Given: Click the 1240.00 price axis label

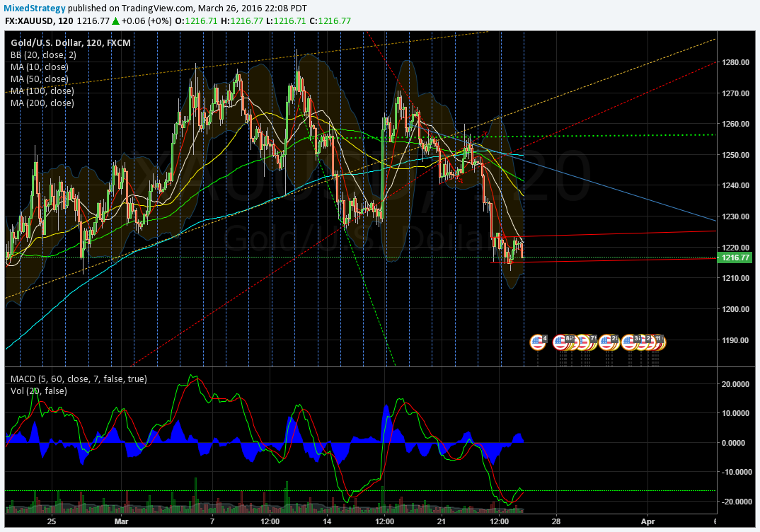Looking at the screenshot, I should (x=735, y=185).
